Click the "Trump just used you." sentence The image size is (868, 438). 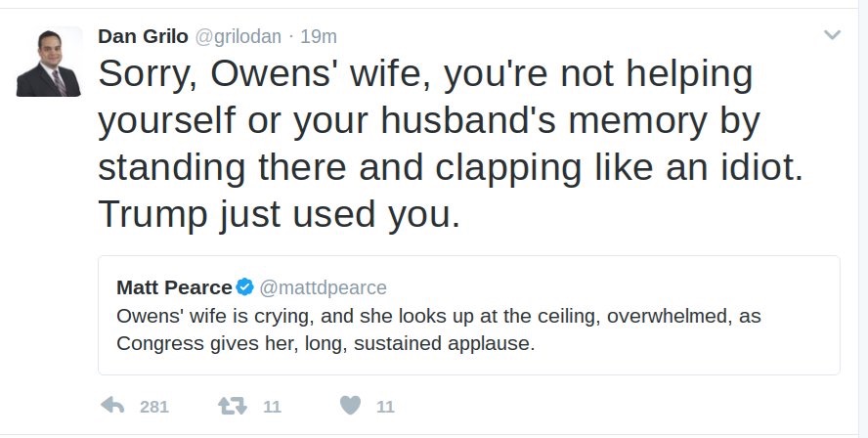279,214
